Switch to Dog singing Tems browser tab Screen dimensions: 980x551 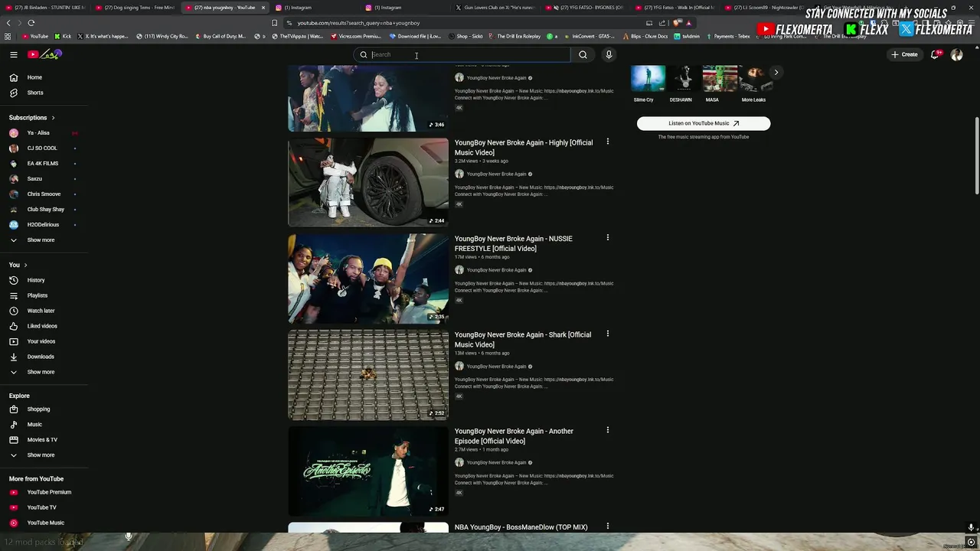click(135, 8)
